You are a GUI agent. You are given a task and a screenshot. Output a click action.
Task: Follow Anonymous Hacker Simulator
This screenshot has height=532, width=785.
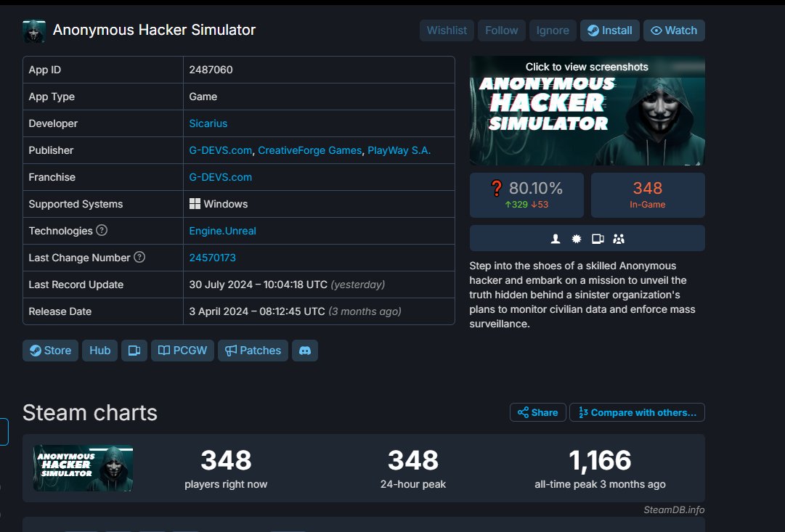pos(501,30)
